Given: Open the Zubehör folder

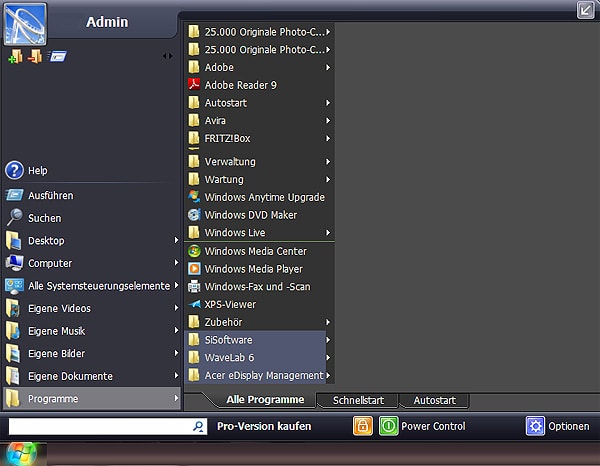Looking at the screenshot, I should click(259, 322).
